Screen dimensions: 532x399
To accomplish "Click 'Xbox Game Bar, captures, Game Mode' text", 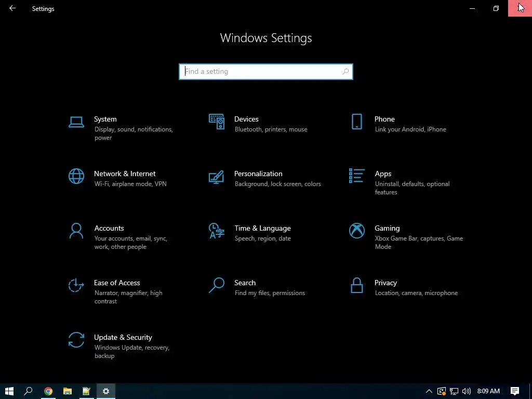I will pos(419,243).
